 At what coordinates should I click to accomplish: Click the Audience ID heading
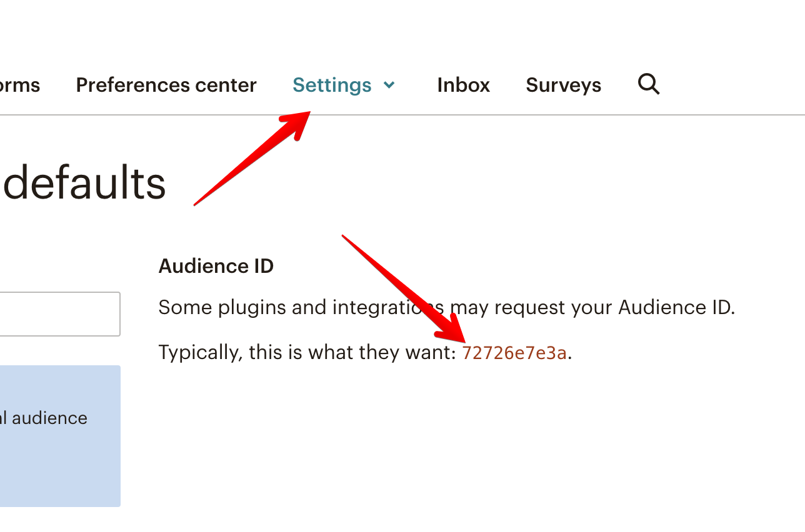pyautogui.click(x=216, y=266)
